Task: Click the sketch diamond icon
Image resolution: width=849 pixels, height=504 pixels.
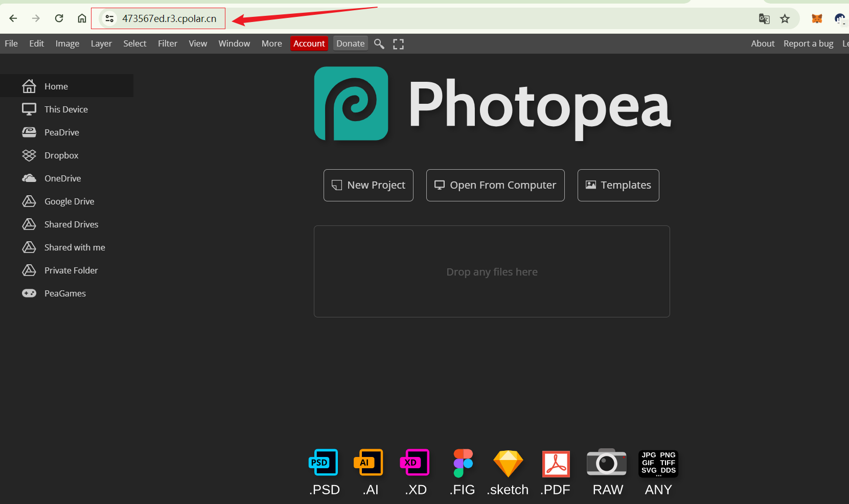Action: pyautogui.click(x=508, y=464)
